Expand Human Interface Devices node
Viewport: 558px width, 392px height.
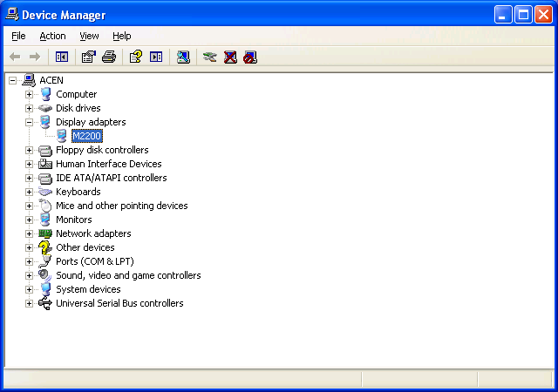pyautogui.click(x=29, y=164)
